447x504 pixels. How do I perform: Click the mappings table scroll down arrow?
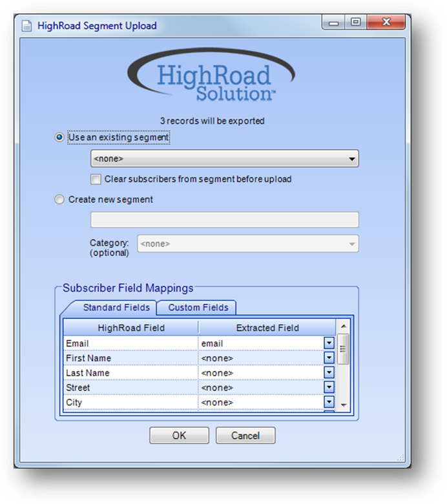[344, 405]
